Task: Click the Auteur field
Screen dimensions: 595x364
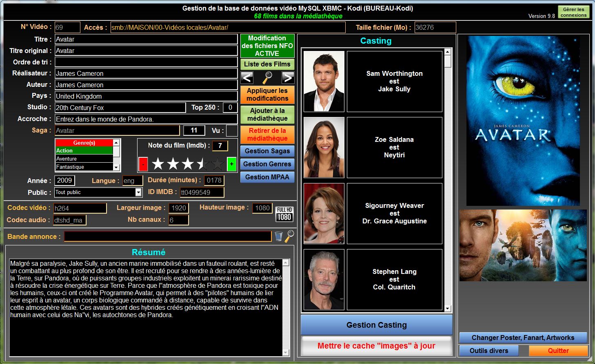Action: point(146,85)
